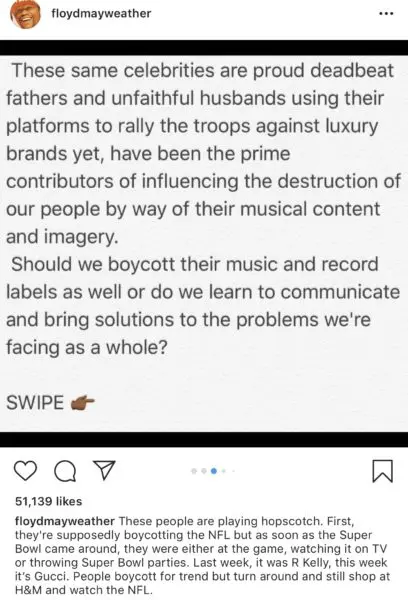Select the fourth carousel dot indicator
Image resolution: width=408 pixels, height=600 pixels.
224,471
